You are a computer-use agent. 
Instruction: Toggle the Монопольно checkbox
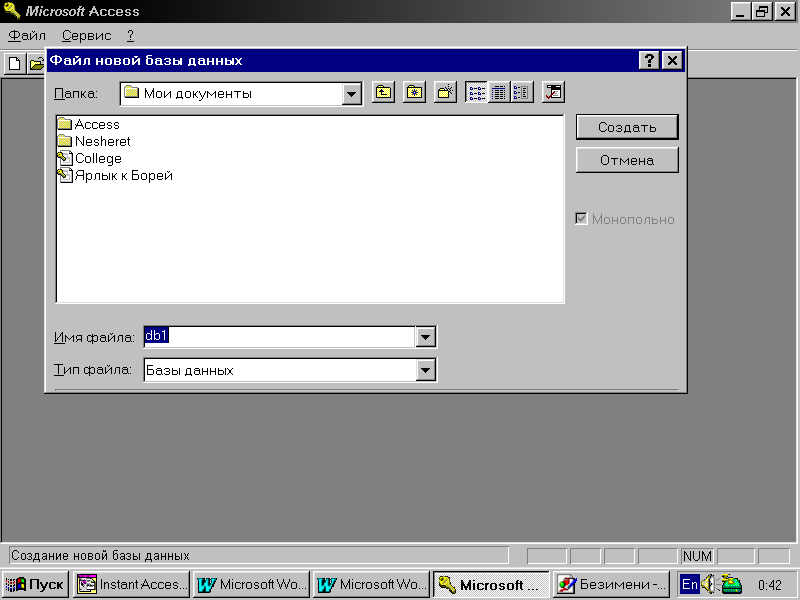pos(581,219)
